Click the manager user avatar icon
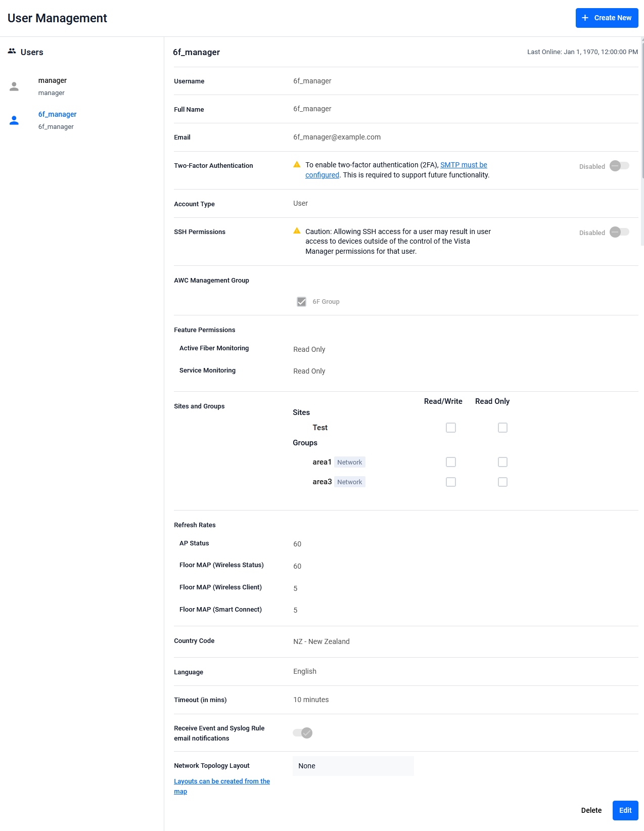This screenshot has height=831, width=644. [14, 86]
